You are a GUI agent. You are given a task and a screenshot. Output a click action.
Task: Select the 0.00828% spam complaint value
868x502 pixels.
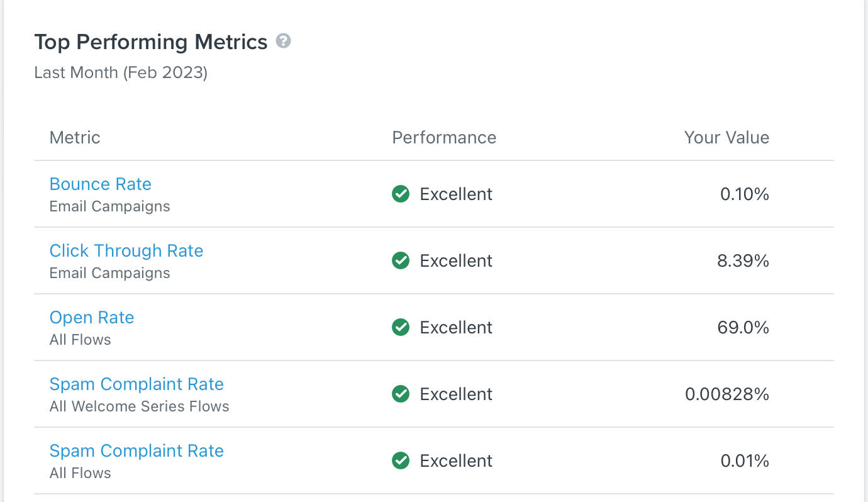(x=727, y=394)
